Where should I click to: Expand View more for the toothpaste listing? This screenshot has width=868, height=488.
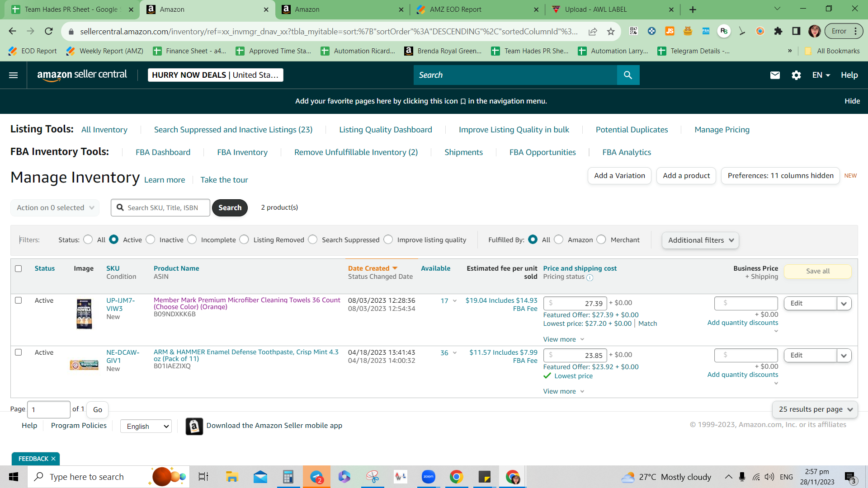564,391
